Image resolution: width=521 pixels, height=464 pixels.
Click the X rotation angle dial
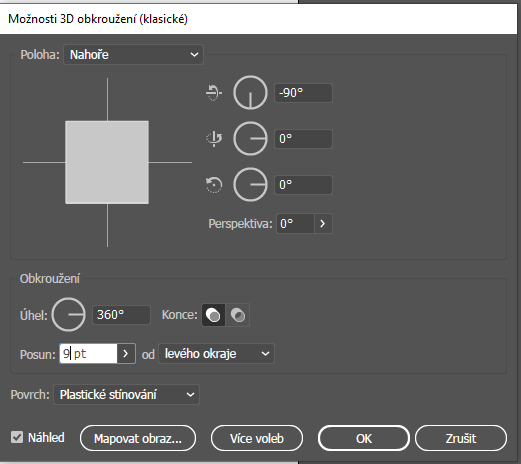[x=250, y=92]
